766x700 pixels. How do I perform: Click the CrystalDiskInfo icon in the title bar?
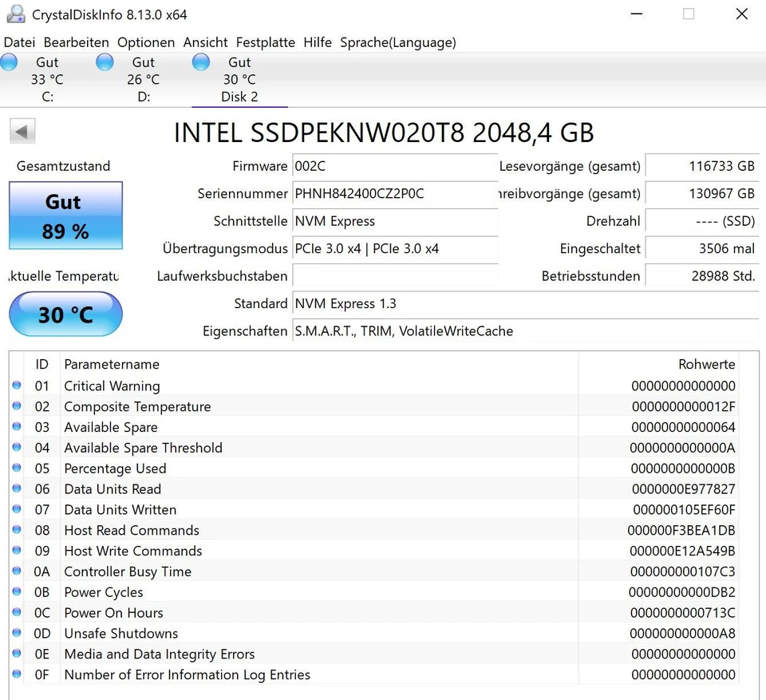pos(16,14)
